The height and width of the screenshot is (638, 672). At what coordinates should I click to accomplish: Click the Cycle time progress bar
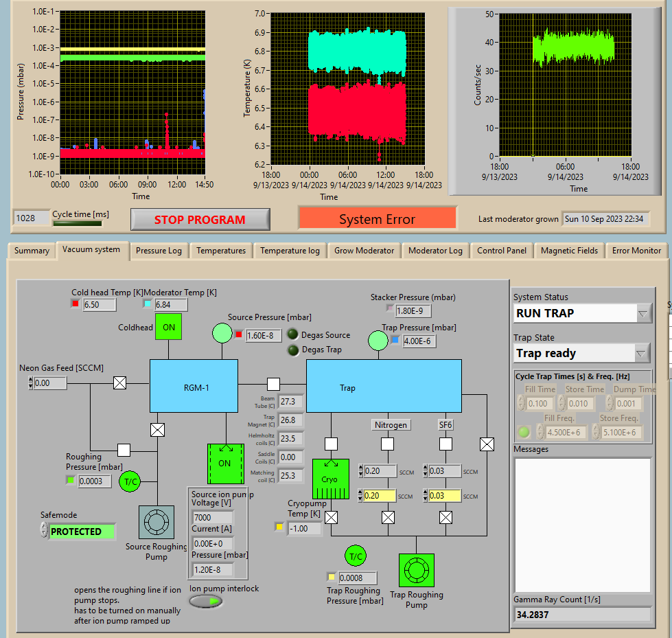pos(77,223)
